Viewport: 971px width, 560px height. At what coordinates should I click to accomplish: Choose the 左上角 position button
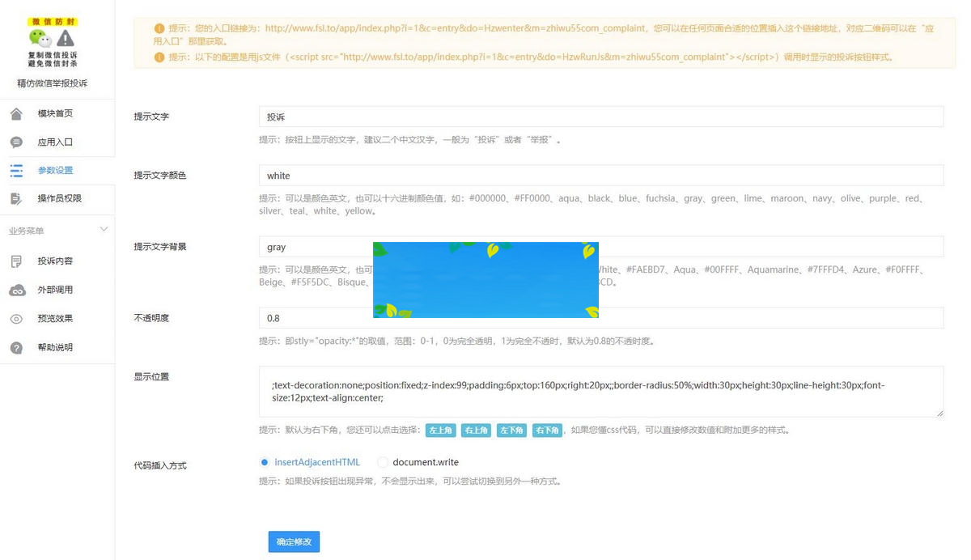440,430
